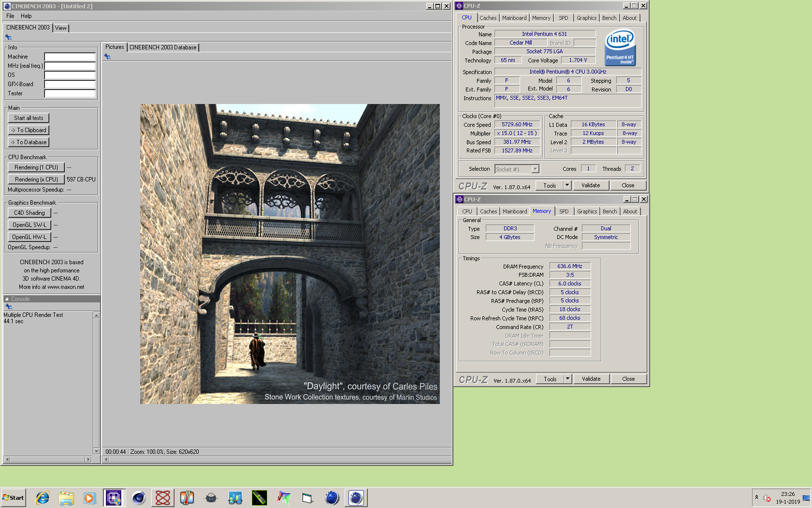Image resolution: width=812 pixels, height=508 pixels.
Task: Click the small window-shaped taskbar icon
Action: point(307,497)
